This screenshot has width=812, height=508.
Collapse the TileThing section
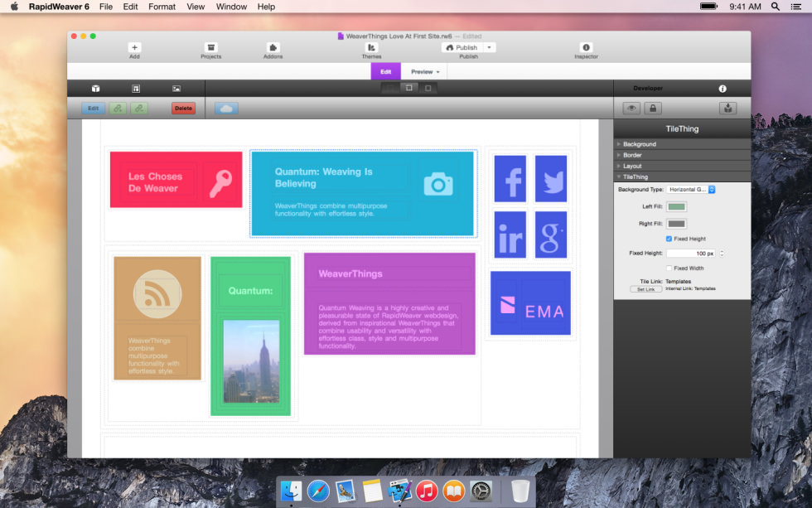(x=682, y=177)
